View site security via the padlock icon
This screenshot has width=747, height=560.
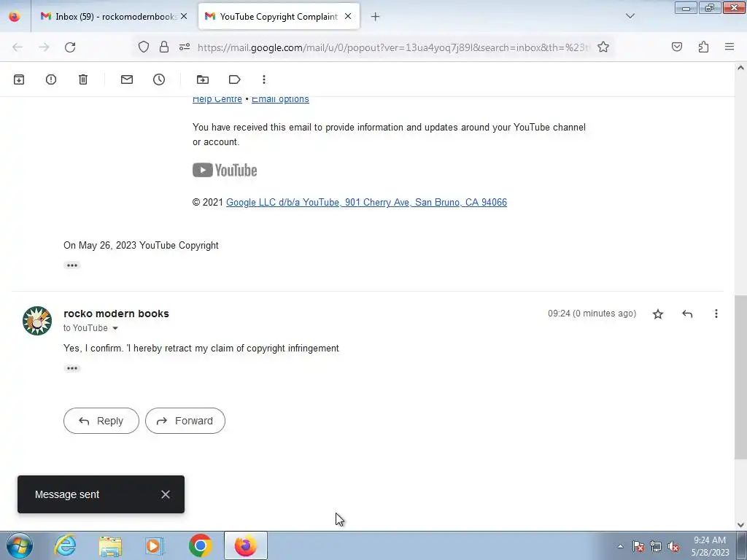pos(164,47)
